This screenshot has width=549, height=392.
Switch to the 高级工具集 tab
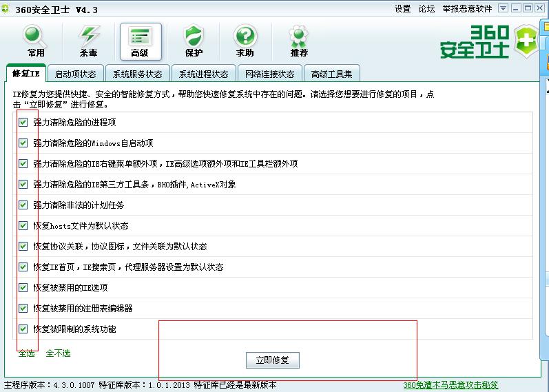click(x=332, y=74)
